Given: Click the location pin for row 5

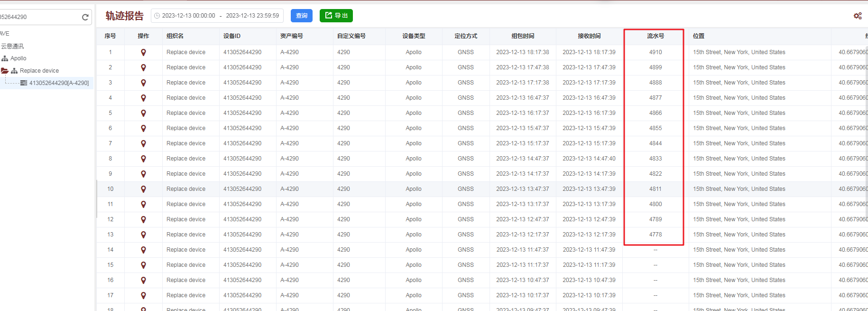Looking at the screenshot, I should click(x=143, y=113).
